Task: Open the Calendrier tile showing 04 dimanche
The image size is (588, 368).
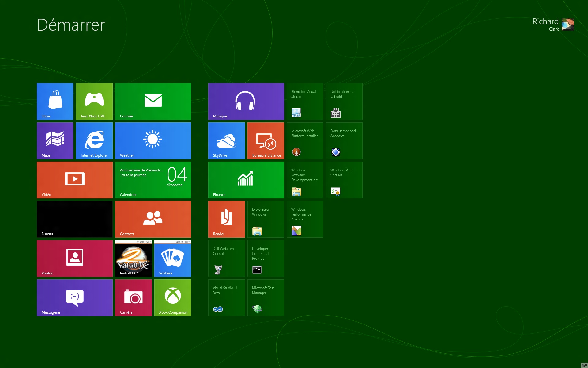Action: pos(153,180)
